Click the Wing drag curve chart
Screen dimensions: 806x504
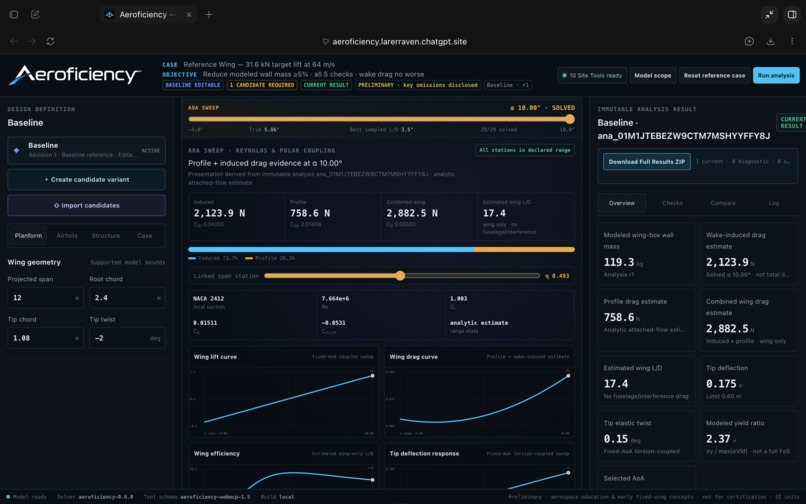click(479, 392)
